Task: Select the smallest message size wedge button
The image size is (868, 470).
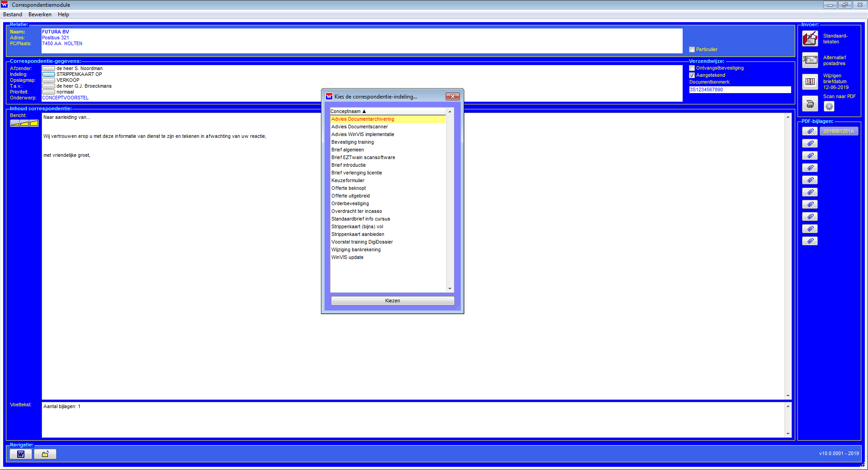Action: (x=15, y=123)
